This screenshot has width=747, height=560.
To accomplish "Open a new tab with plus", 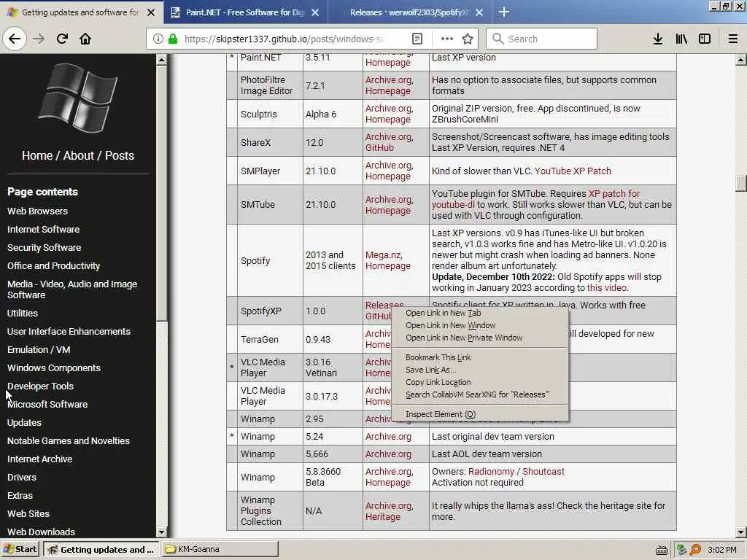I will [x=504, y=12].
